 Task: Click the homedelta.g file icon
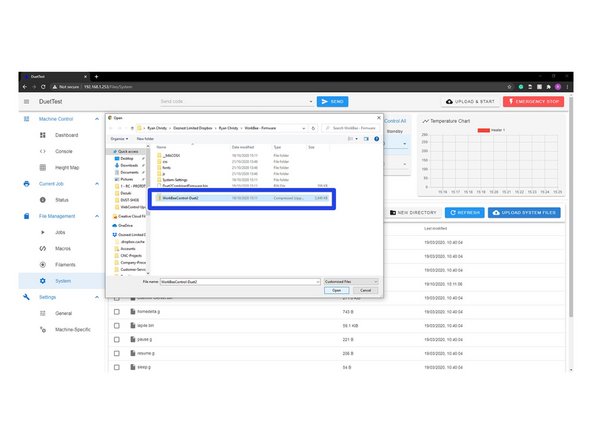133,312
